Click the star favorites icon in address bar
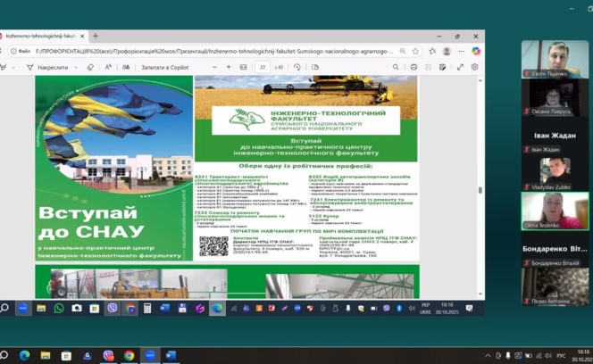This screenshot has height=364, width=593. pos(416,51)
